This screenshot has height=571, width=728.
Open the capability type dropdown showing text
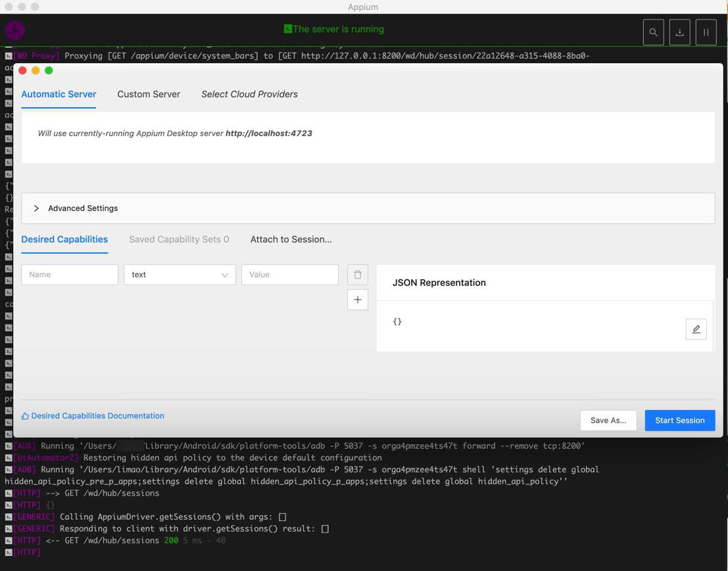(x=180, y=275)
